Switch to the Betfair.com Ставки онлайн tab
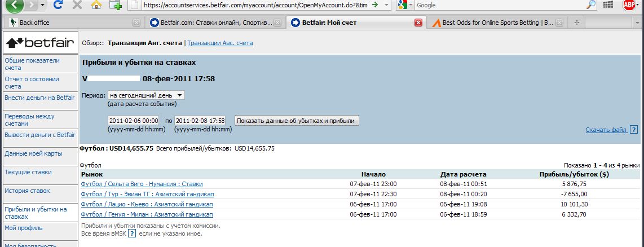 [215, 23]
